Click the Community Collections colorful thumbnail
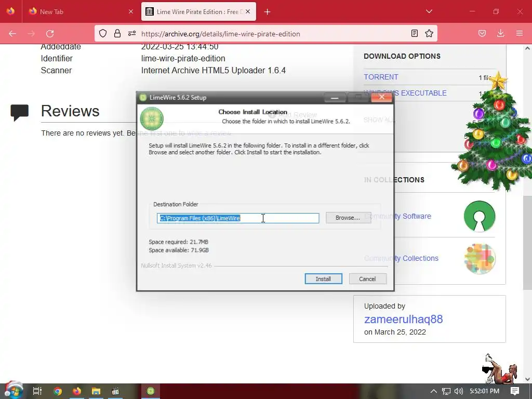The height and width of the screenshot is (399, 532). pyautogui.click(x=480, y=259)
